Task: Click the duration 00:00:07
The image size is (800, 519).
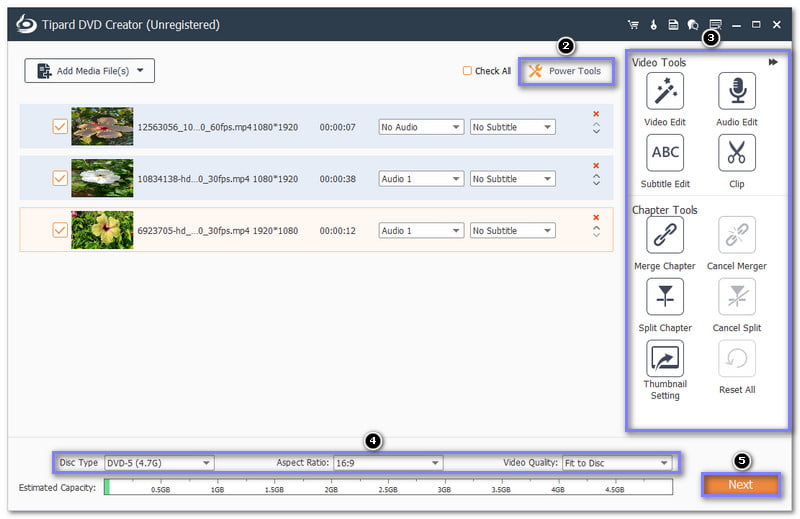Action: (x=337, y=127)
